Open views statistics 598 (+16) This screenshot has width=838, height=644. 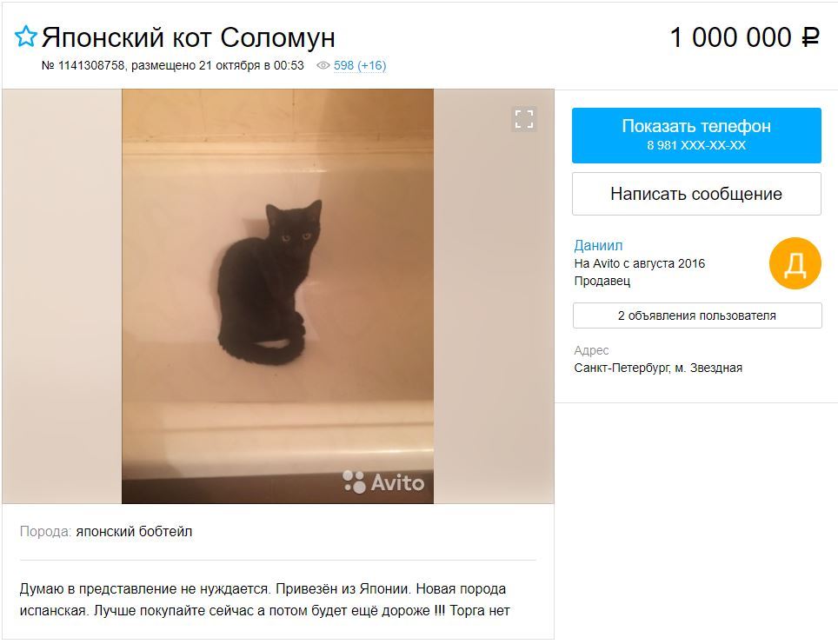(x=360, y=65)
